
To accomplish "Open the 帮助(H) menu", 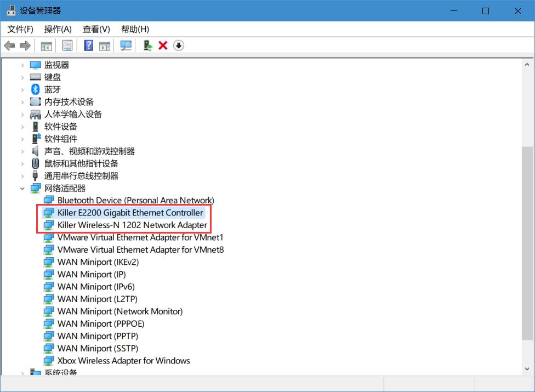I will 135,29.
